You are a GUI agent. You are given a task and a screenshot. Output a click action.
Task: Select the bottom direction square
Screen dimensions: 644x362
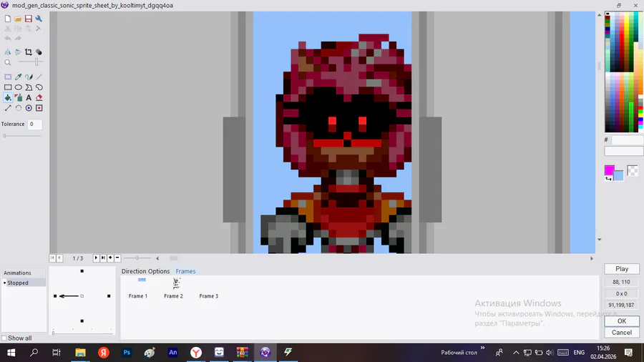click(82, 321)
